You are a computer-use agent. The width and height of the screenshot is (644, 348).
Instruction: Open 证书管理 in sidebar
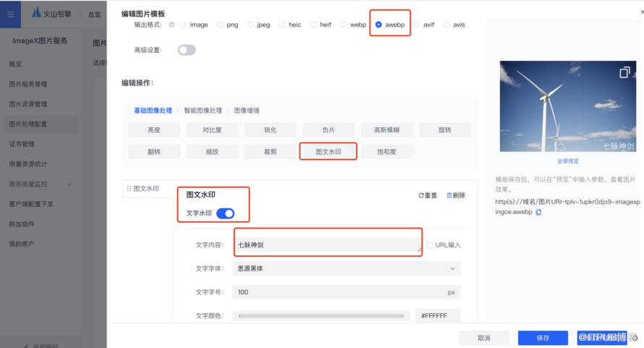pyautogui.click(x=22, y=144)
